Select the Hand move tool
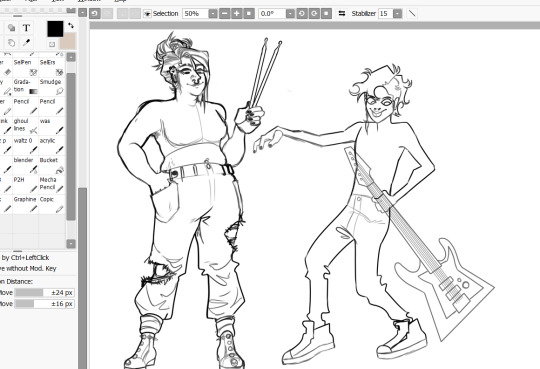 pyautogui.click(x=11, y=43)
